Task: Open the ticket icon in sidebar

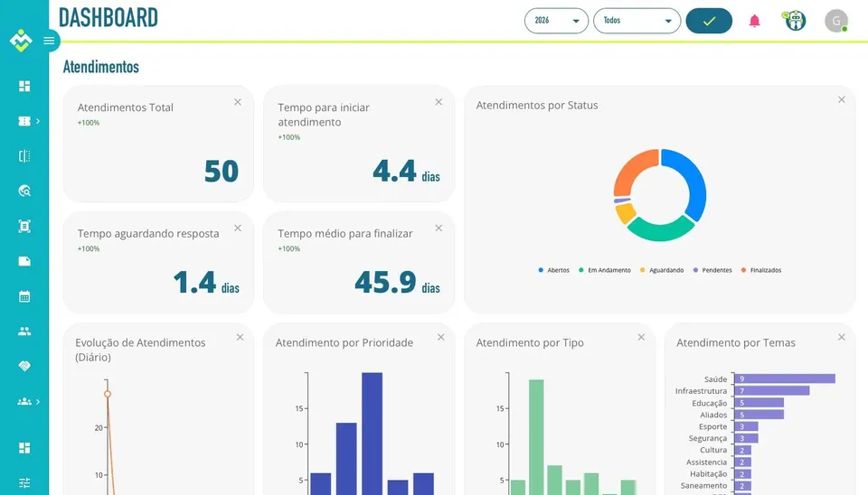Action: click(x=24, y=121)
